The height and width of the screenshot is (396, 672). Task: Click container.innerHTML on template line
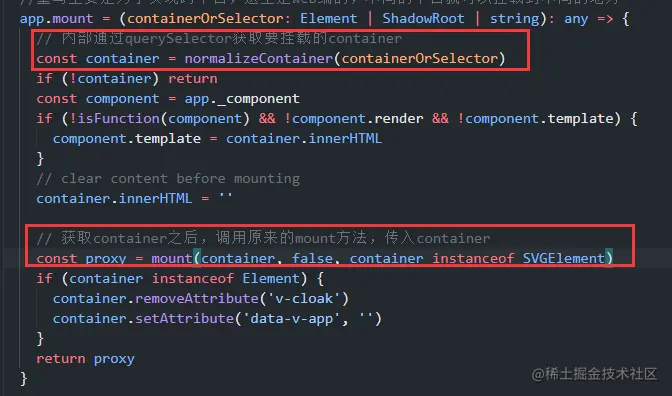point(303,138)
